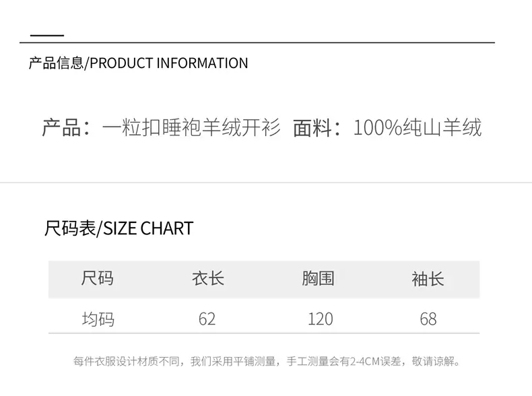
Task: Click the 产品信息/PRODUCT INFORMATION heading
Action: coord(139,63)
